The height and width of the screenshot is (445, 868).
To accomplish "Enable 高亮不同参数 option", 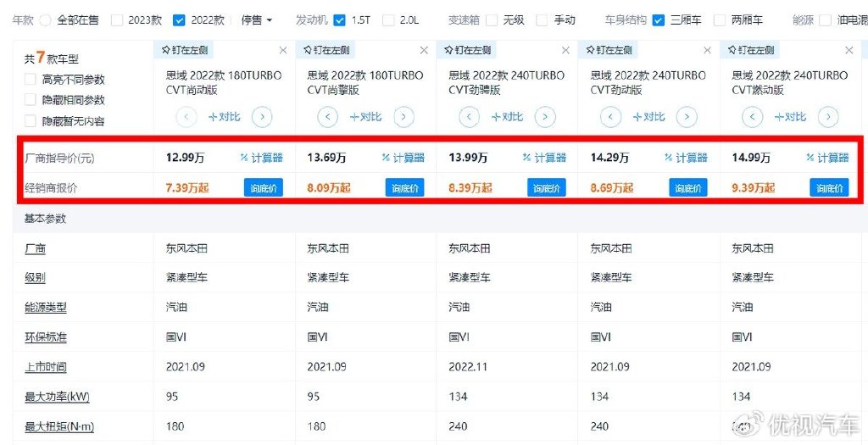I will tap(31, 80).
